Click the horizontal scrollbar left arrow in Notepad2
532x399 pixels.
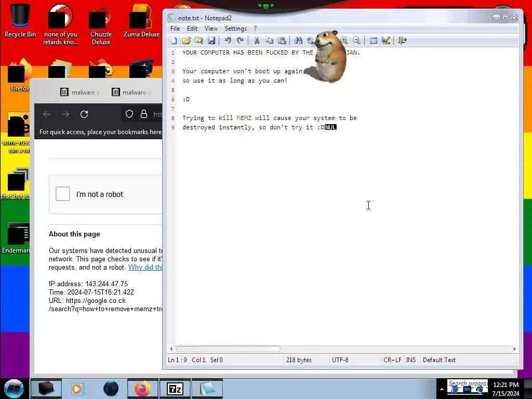(171, 349)
